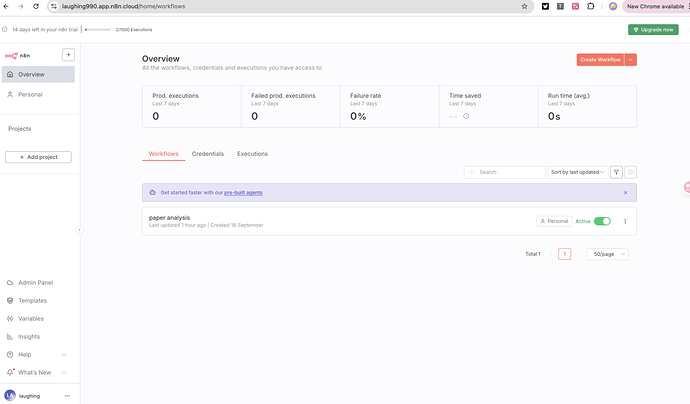The image size is (690, 404).
Task: Toggle the paper analysis Active switch
Action: click(x=602, y=221)
